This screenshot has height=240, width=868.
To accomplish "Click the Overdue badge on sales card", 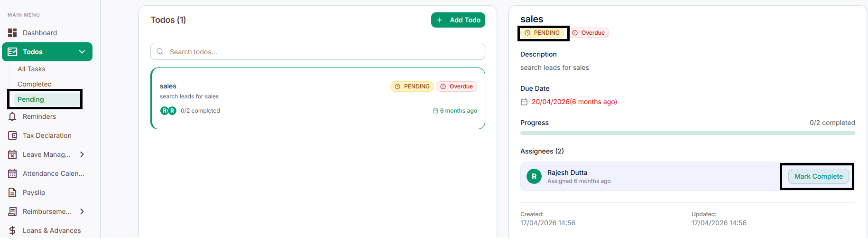I will pos(456,86).
